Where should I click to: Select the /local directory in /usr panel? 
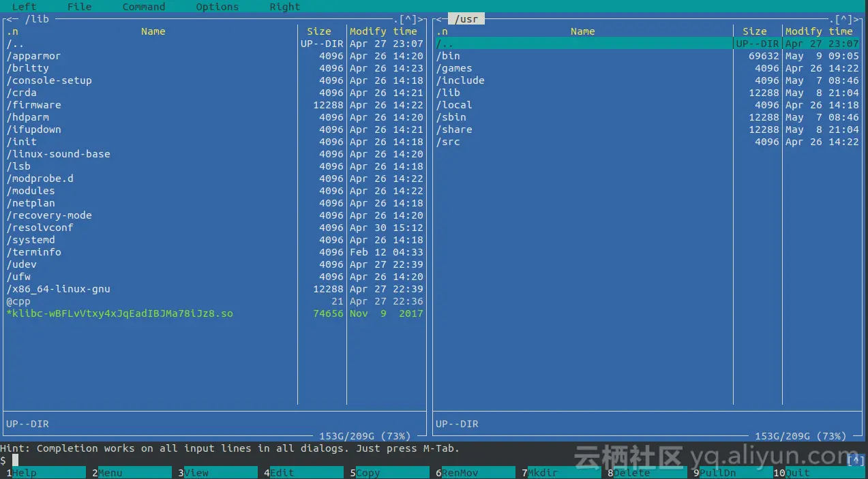[648, 105]
